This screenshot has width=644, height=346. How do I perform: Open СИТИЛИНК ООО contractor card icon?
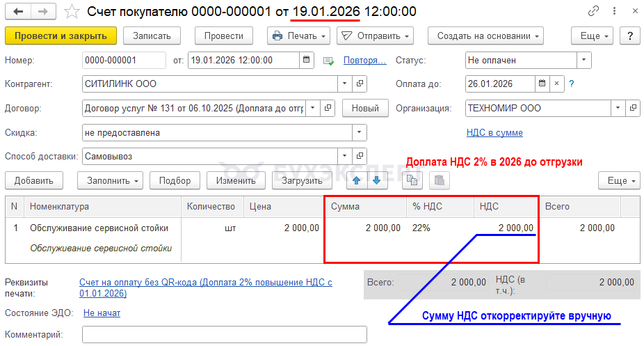pos(360,84)
